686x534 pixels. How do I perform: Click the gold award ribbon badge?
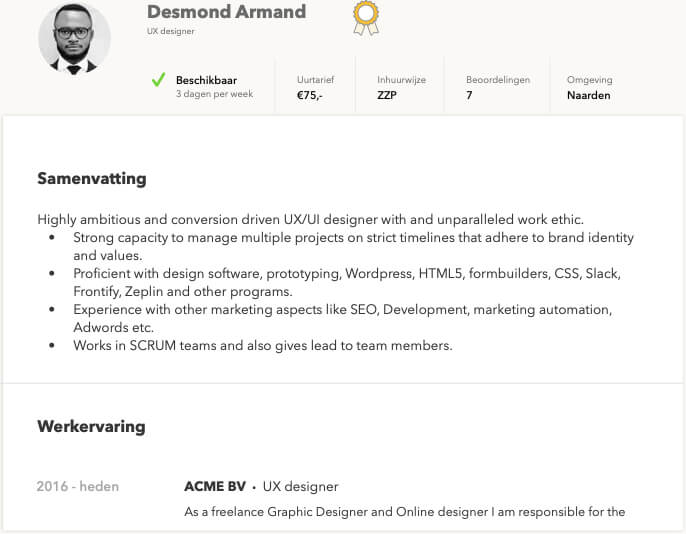[366, 18]
